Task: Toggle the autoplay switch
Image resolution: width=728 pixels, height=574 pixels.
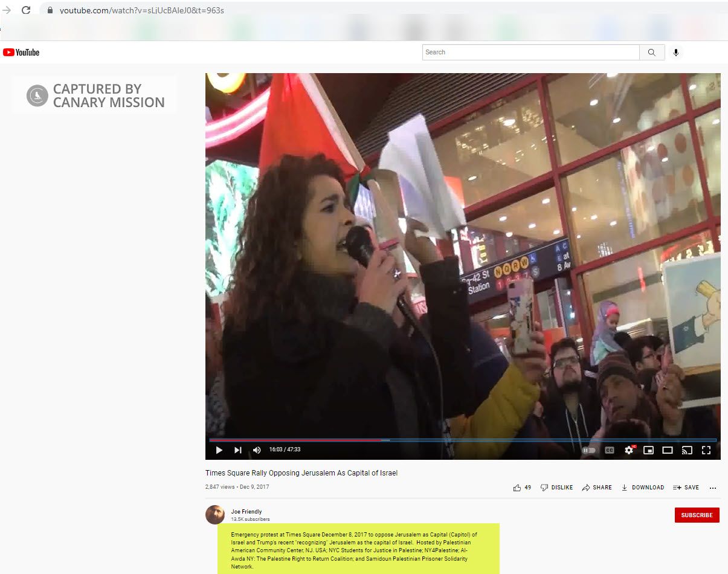Action: 588,450
